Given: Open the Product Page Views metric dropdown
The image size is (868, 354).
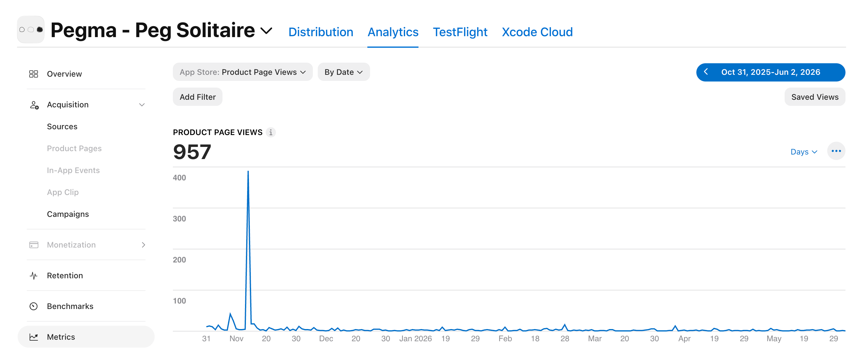Looking at the screenshot, I should [x=243, y=72].
